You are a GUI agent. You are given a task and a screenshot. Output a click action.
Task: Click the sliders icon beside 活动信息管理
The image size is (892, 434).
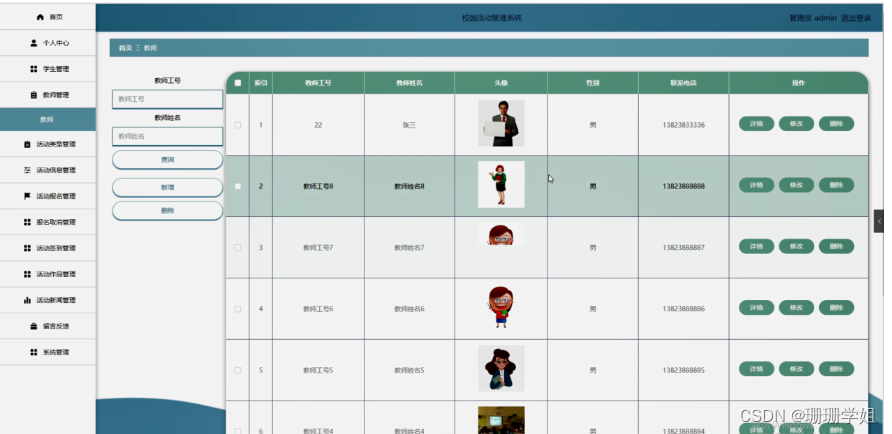[27, 170]
